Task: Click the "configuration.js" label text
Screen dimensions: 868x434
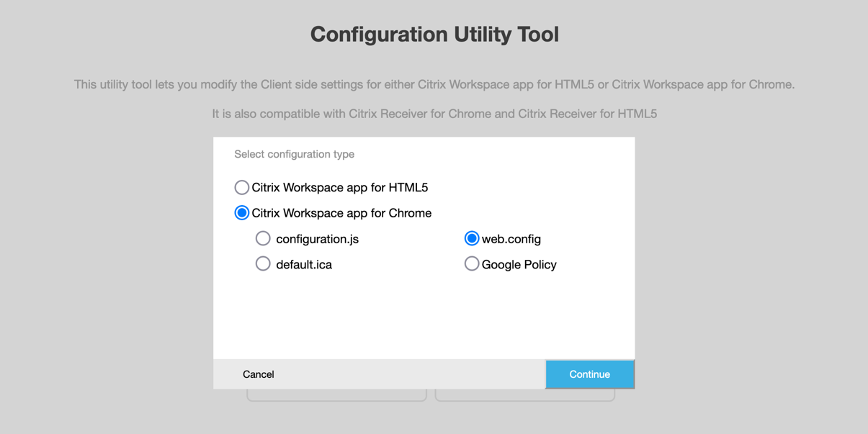Action: [x=317, y=239]
